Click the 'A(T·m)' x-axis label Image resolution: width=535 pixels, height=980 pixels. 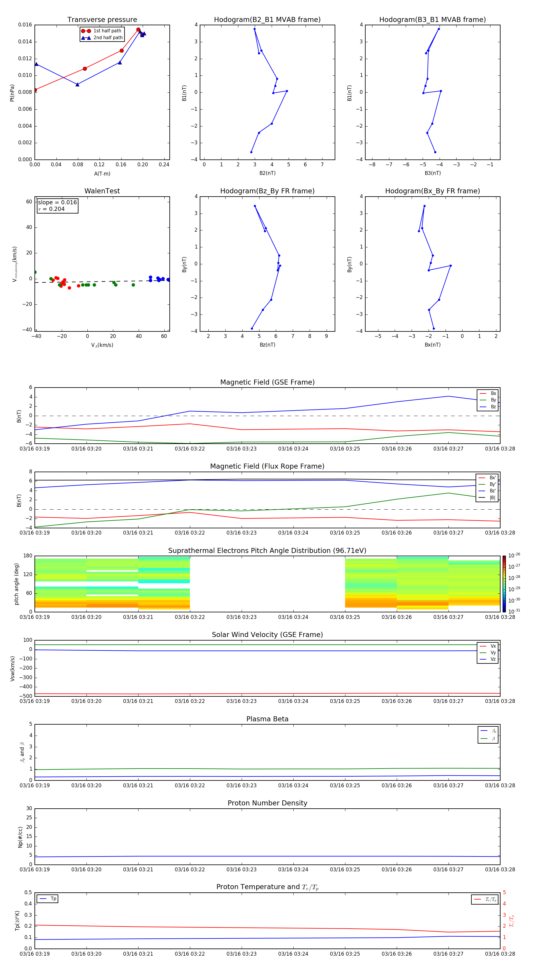[x=102, y=174]
